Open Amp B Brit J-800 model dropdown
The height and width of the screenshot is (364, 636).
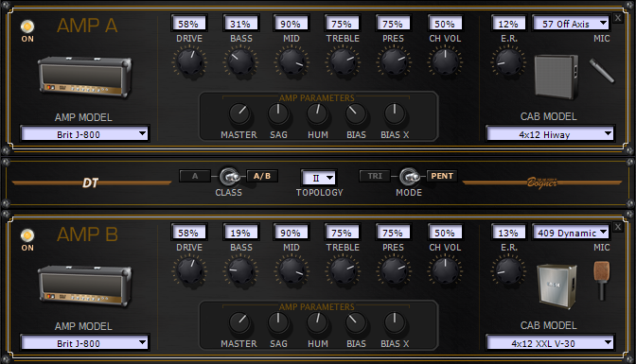pos(85,343)
